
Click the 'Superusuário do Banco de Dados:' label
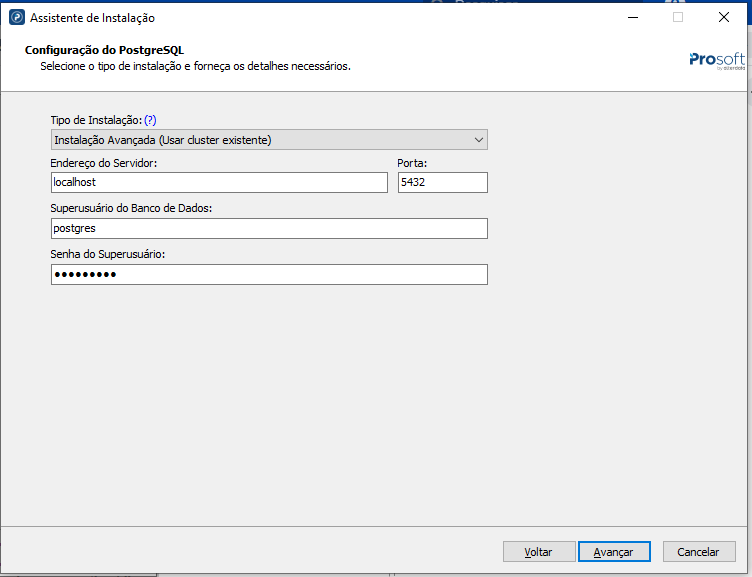(131, 208)
